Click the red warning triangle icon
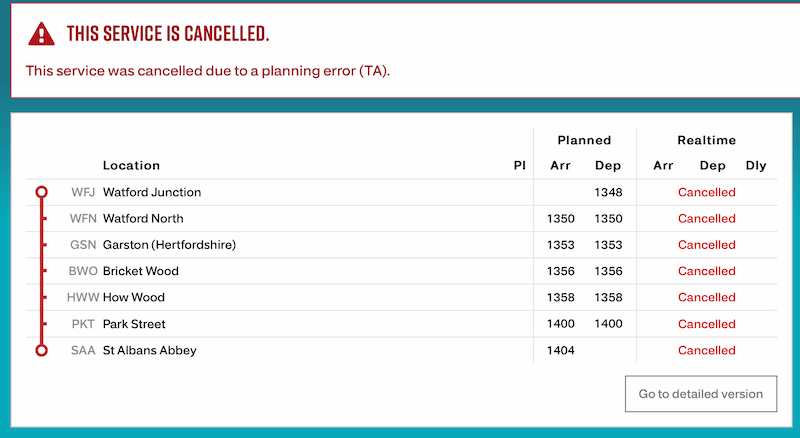This screenshot has height=438, width=800. pyautogui.click(x=41, y=34)
